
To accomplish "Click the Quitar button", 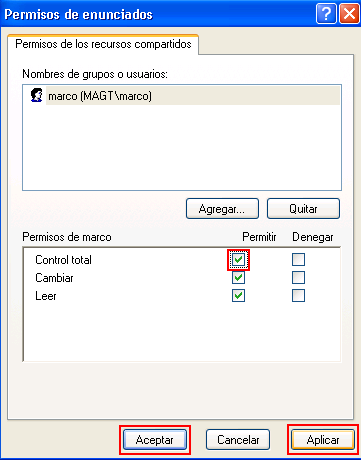I will coord(303,209).
